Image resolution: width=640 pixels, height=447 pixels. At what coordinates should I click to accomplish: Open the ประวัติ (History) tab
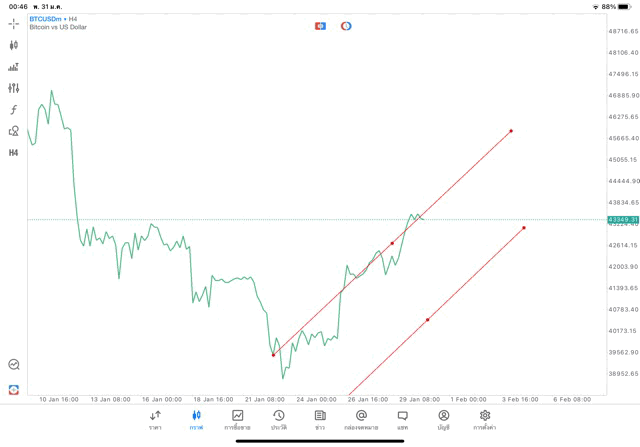click(x=279, y=420)
